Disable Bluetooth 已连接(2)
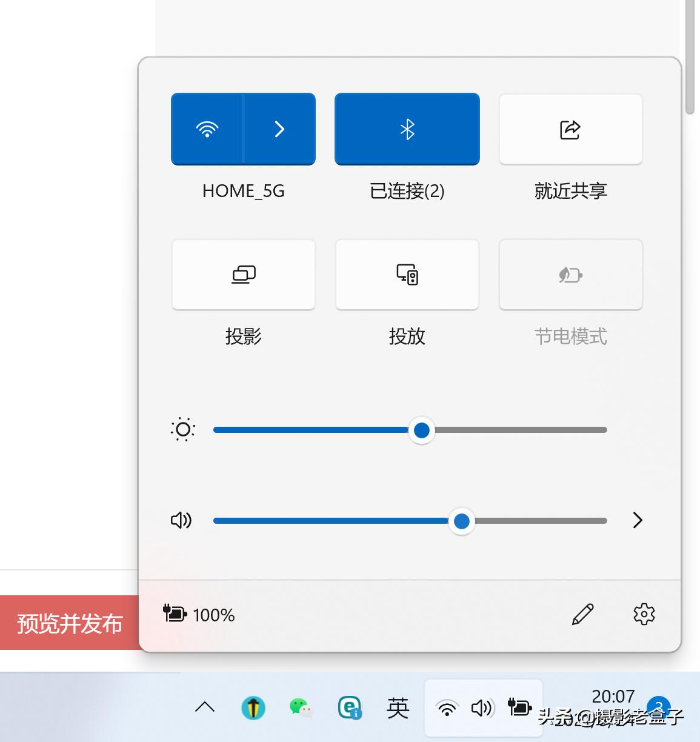 pos(407,129)
